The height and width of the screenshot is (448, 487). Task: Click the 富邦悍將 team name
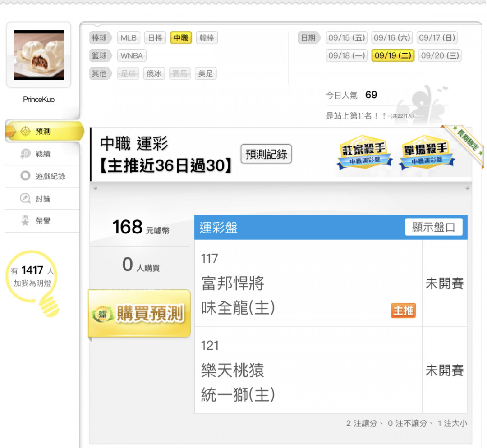233,283
